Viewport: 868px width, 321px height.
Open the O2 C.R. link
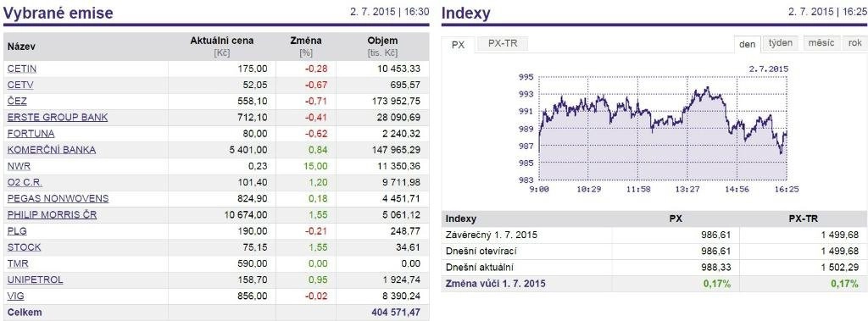pos(25,182)
